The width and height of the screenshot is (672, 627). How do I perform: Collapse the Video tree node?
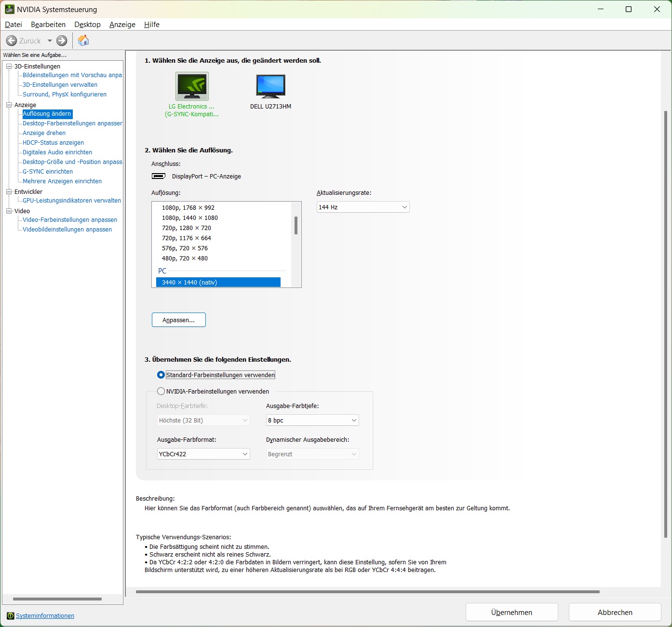pos(9,211)
